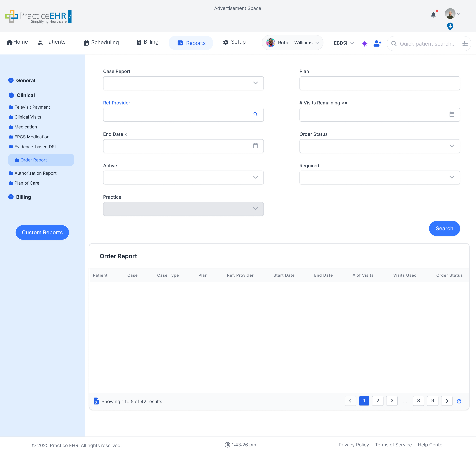Click the Excel export icon
Viewport: 476px width, 454px height.
coord(96,401)
